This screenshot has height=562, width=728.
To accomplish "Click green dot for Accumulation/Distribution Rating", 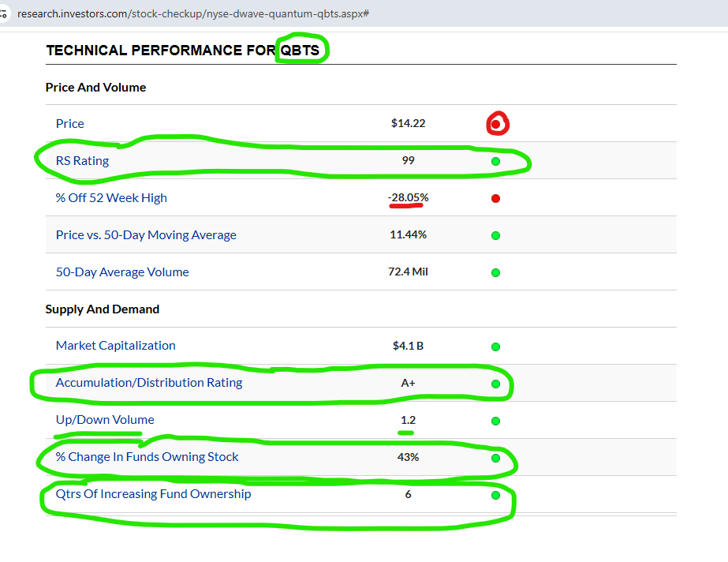I will (x=496, y=384).
